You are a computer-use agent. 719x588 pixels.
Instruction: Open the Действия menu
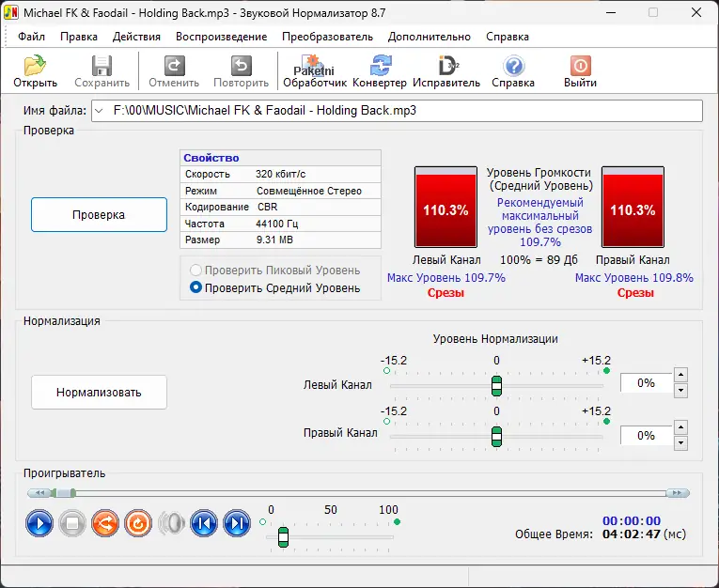[136, 37]
